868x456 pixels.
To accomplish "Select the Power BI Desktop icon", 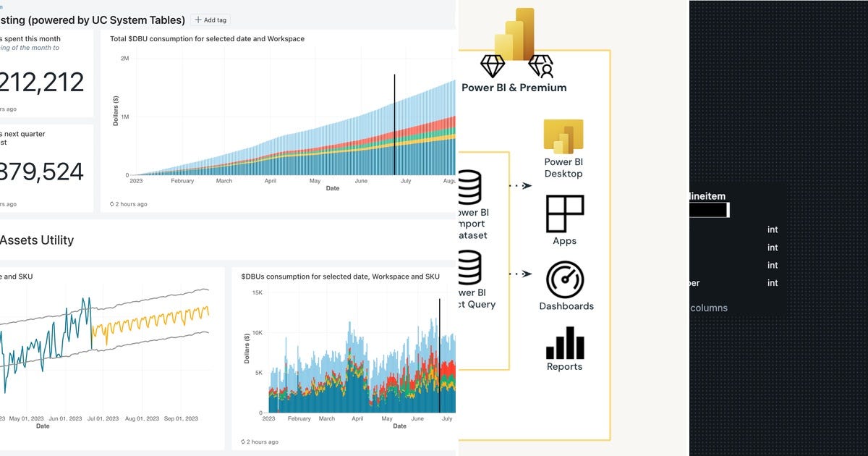I will (x=563, y=135).
